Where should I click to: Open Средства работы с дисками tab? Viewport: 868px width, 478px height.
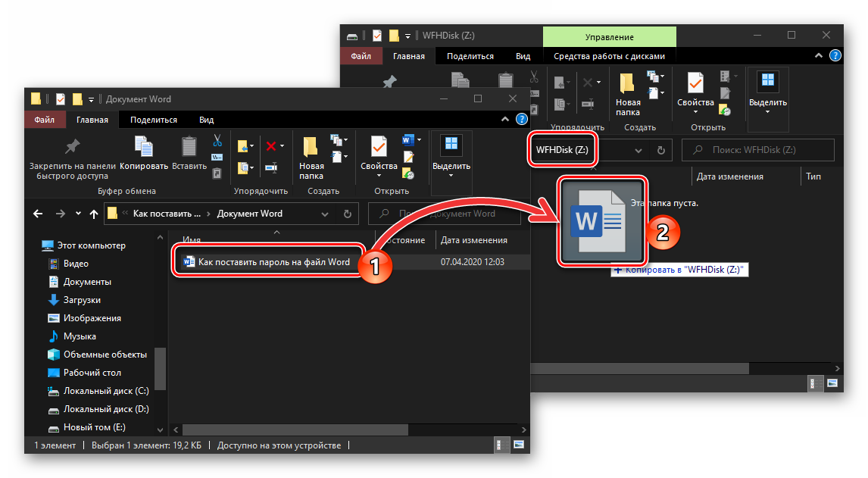[x=609, y=56]
